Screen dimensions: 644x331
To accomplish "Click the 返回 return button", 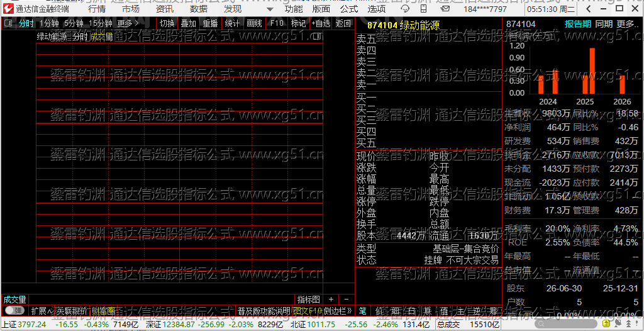I will point(343,23).
